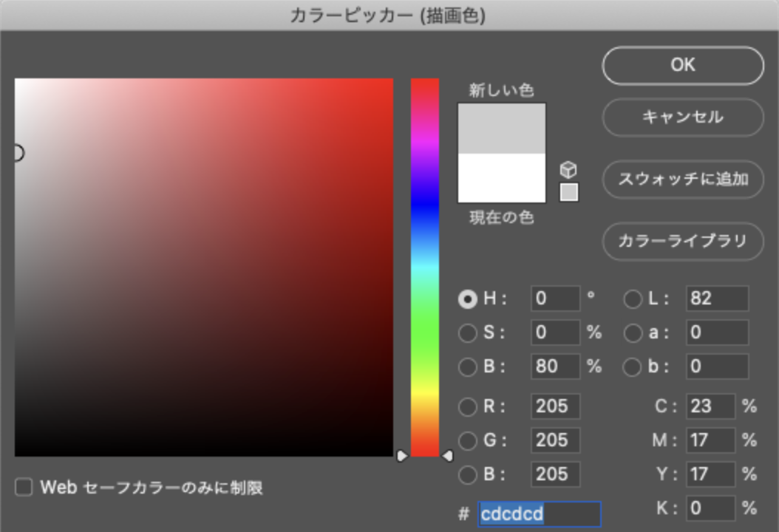Click the 新しい色 gray swatch

pyautogui.click(x=502, y=129)
